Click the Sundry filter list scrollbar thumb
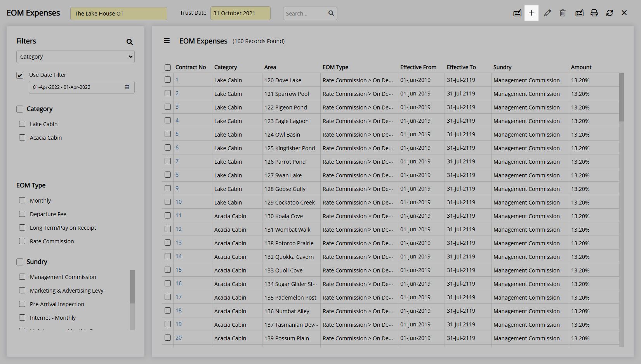 132,286
